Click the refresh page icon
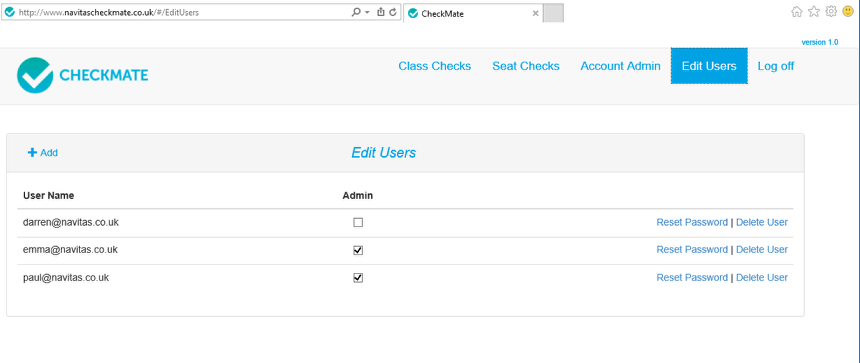 pyautogui.click(x=393, y=12)
